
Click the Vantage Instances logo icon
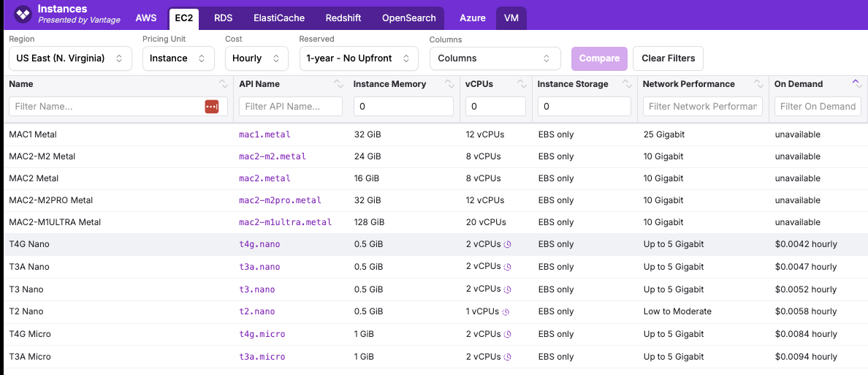pyautogui.click(x=23, y=15)
